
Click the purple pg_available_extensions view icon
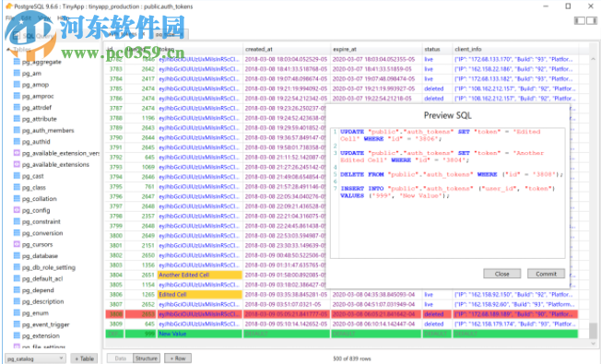pyautogui.click(x=17, y=164)
